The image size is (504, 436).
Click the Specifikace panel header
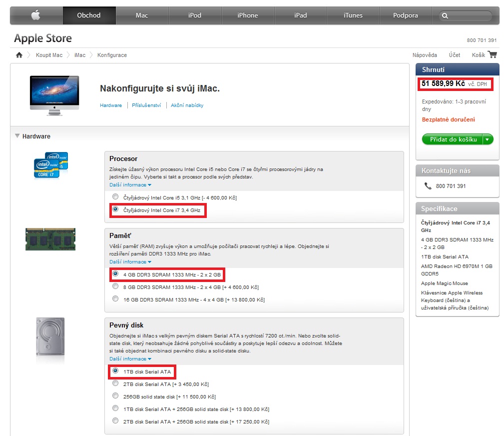click(x=458, y=208)
